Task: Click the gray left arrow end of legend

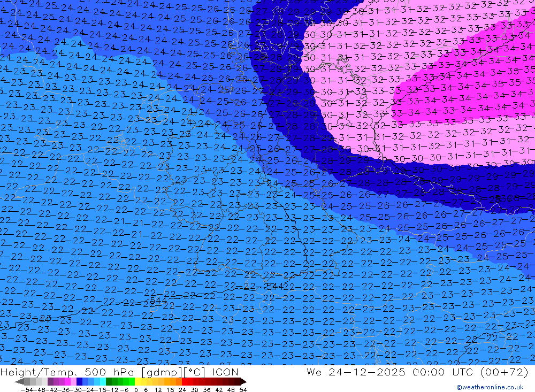Action: 19,382
